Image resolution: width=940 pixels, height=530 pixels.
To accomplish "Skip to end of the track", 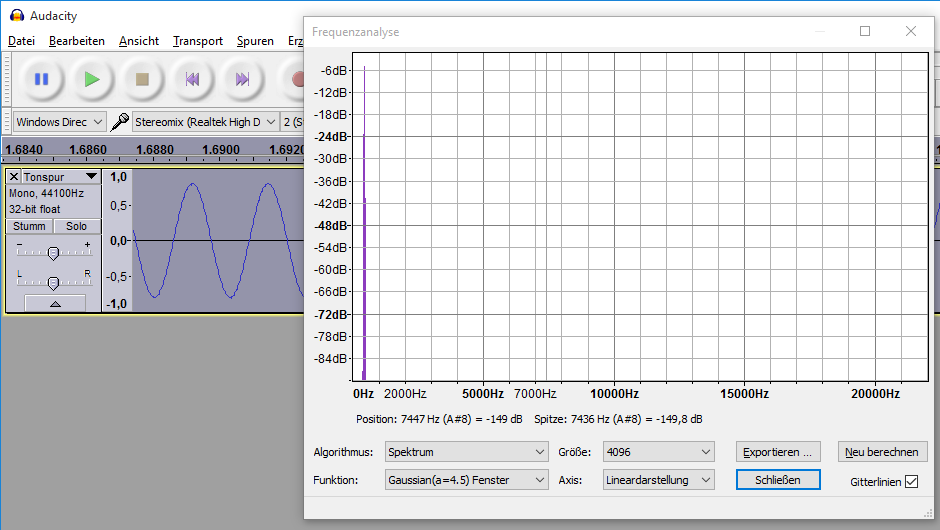I will click(242, 79).
